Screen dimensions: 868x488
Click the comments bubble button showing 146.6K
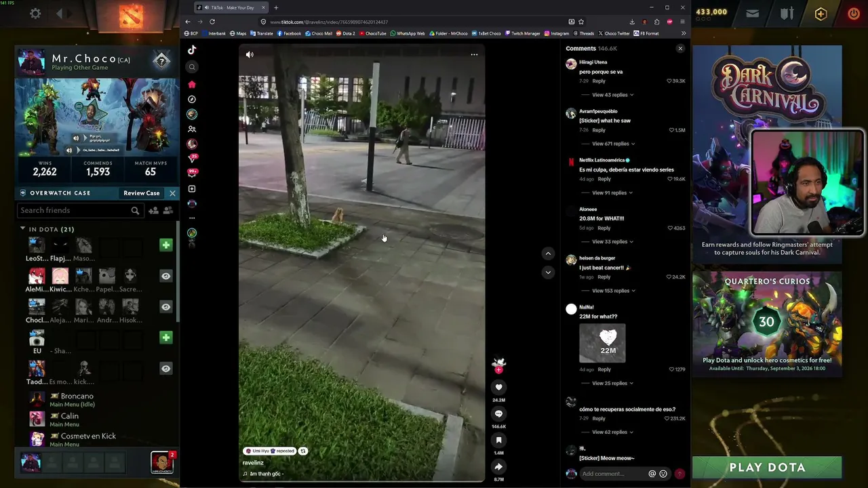point(498,413)
